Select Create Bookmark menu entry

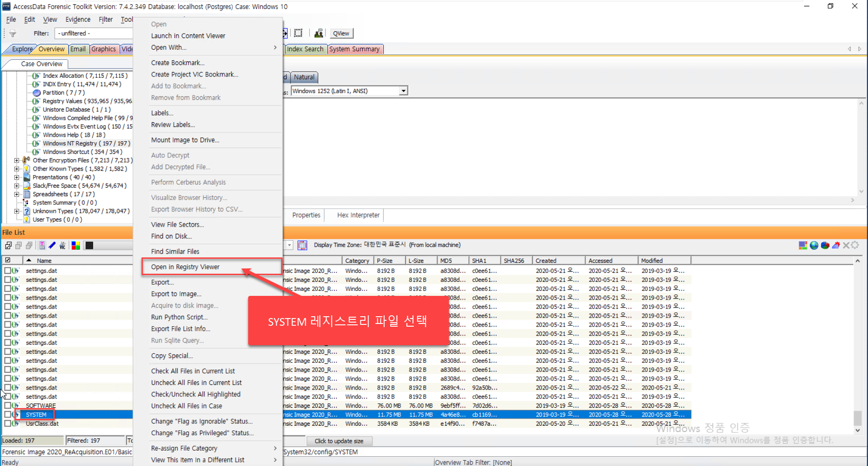pyautogui.click(x=178, y=63)
